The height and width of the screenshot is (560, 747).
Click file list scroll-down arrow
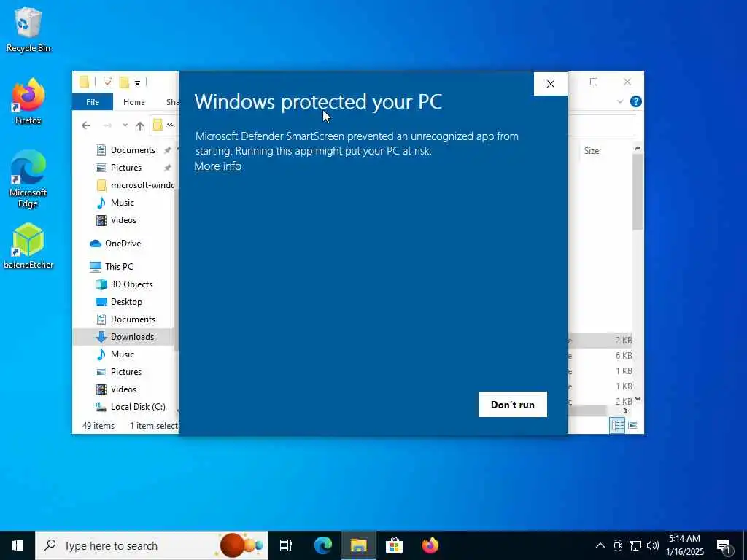638,400
